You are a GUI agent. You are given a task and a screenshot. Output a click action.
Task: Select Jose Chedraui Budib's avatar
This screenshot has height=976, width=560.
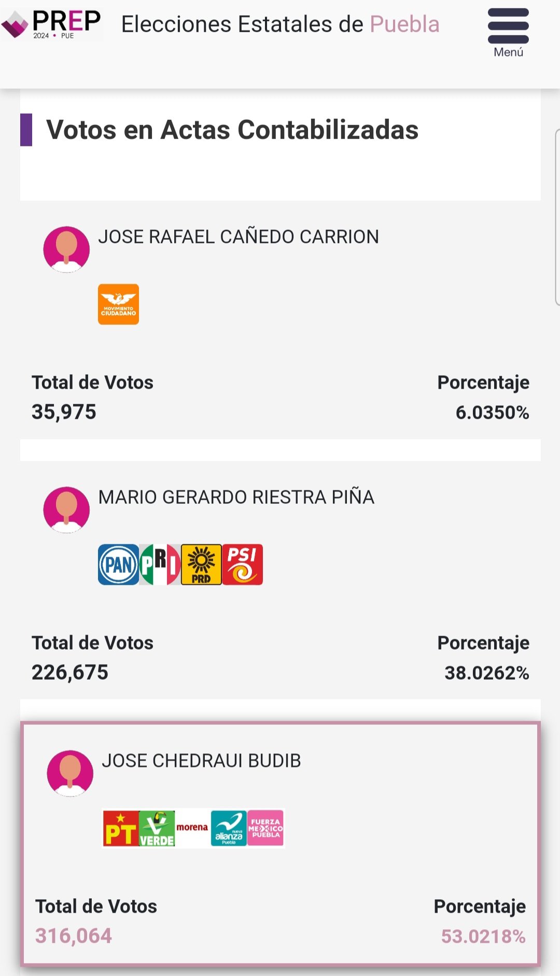click(x=70, y=774)
